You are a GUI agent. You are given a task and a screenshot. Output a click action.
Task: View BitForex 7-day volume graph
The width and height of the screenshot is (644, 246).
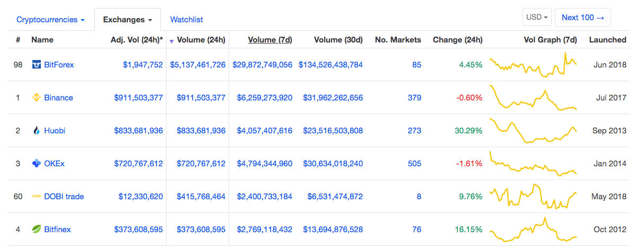[533, 65]
